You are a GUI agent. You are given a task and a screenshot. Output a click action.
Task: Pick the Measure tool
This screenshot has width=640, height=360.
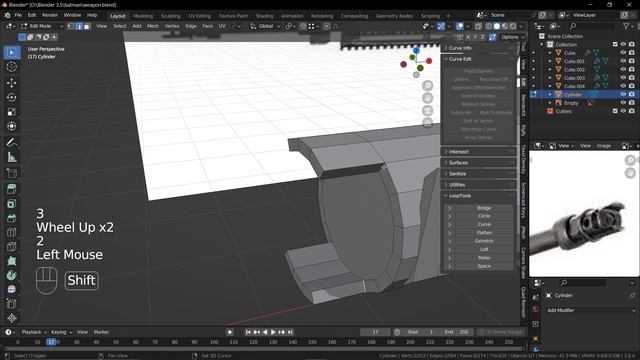click(11, 157)
